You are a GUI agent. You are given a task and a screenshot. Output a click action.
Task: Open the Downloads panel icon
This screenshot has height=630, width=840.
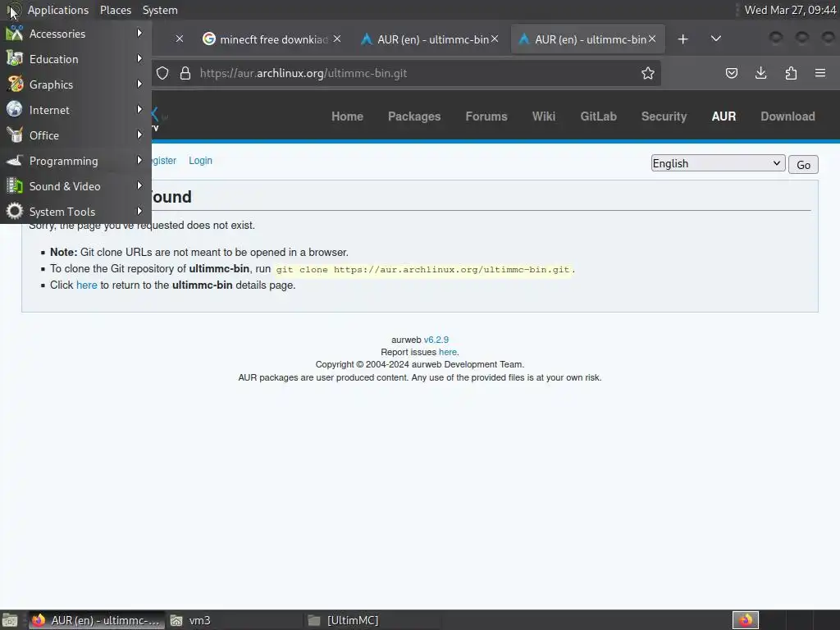pyautogui.click(x=760, y=73)
